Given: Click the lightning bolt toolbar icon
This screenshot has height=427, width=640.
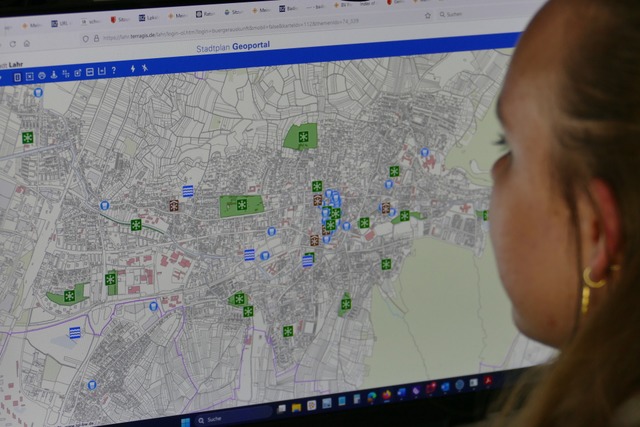Looking at the screenshot, I should pyautogui.click(x=132, y=69).
